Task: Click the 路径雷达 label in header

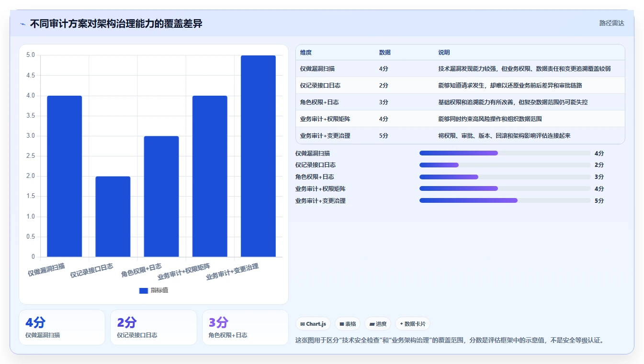Action: [x=611, y=23]
